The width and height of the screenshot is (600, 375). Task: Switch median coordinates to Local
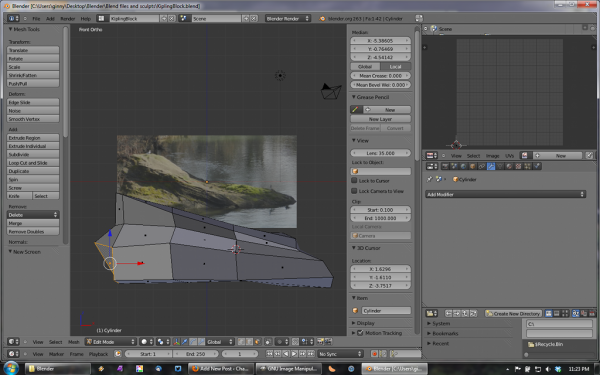[x=396, y=67]
